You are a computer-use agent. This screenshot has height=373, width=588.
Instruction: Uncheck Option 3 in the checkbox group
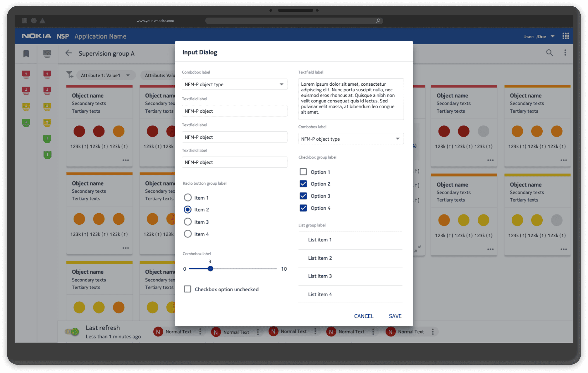coord(303,196)
